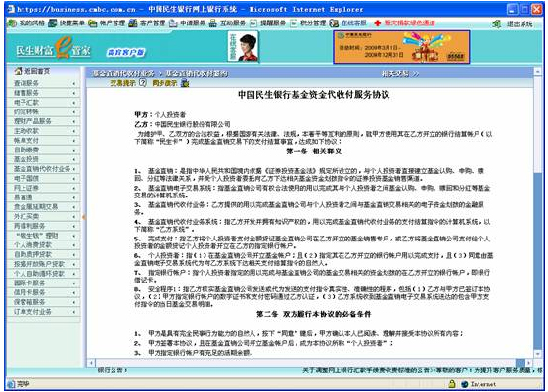548x392 pixels.
Task: Click the online customer service photo
Action: [x=244, y=46]
